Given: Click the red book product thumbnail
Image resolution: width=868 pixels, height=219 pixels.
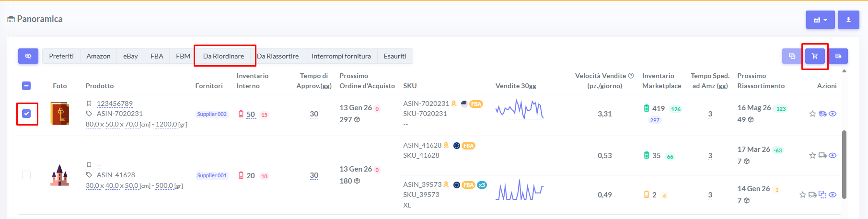Looking at the screenshot, I should point(60,114).
